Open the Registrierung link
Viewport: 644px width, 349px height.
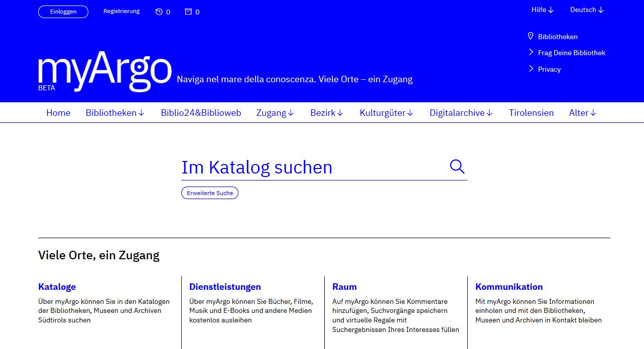coord(121,11)
